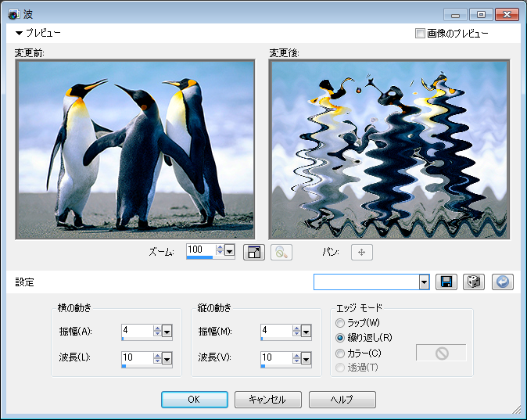Open the 振幅(A) slider dropdown arrow
Screen dimensions: 527x420
(167, 332)
